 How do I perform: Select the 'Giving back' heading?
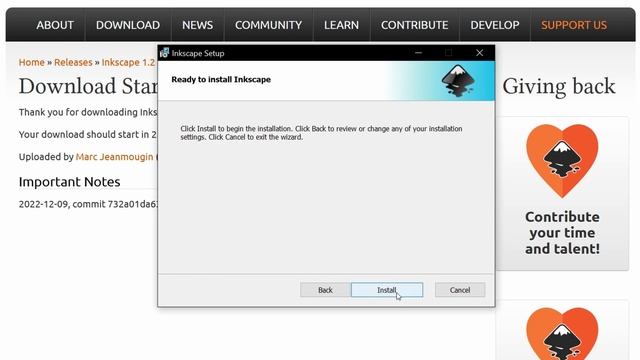(559, 87)
